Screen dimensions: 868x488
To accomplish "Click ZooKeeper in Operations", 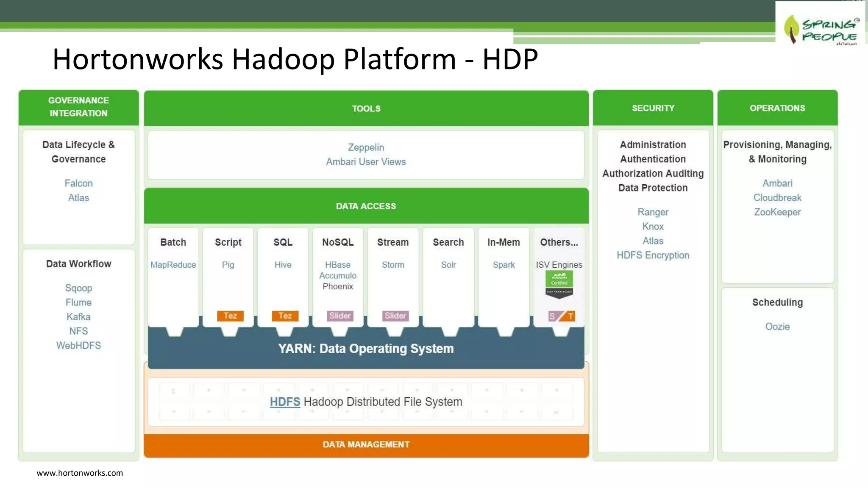I will point(777,212).
